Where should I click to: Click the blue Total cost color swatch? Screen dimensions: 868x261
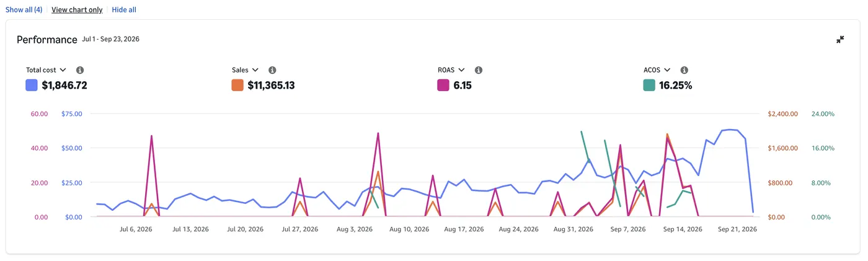point(32,86)
